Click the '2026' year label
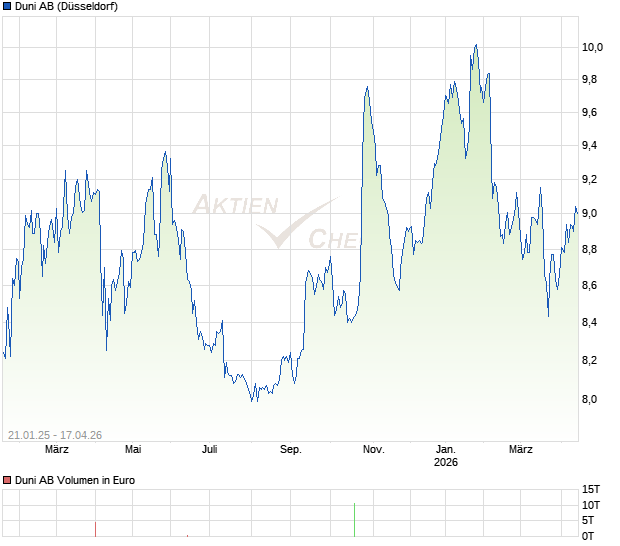Viewport: 620px width, 546px height. [446, 462]
